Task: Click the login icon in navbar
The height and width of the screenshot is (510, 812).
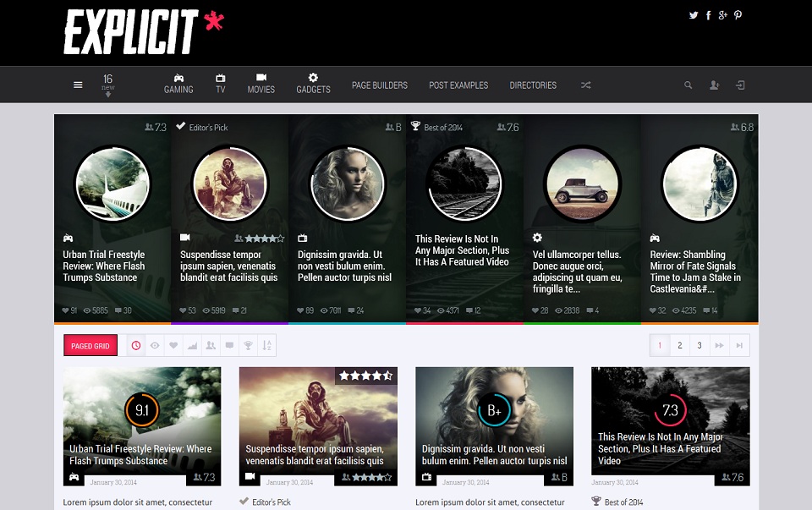Action: point(741,85)
